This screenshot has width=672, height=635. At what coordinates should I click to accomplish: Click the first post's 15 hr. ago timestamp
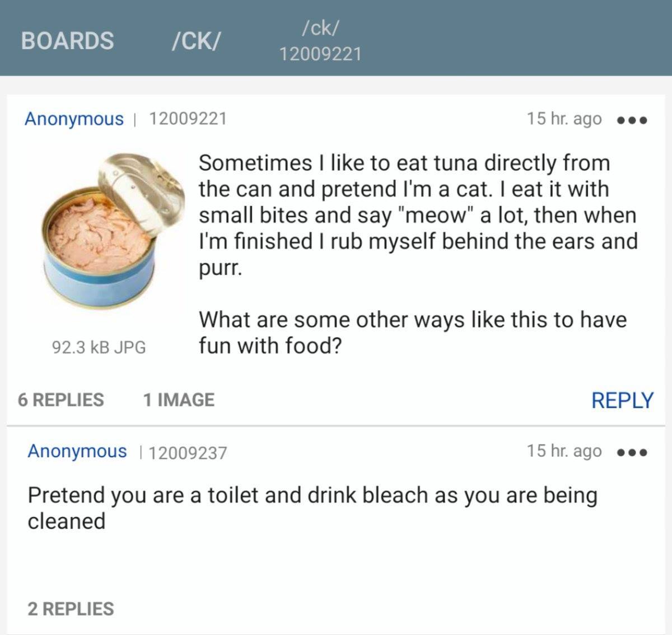pyautogui.click(x=564, y=119)
